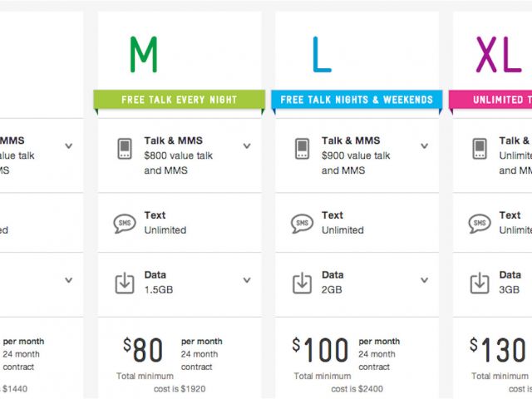Expand the 1.5GB Data details for M plan
Viewport: 532px width, 399px height.
(246, 281)
